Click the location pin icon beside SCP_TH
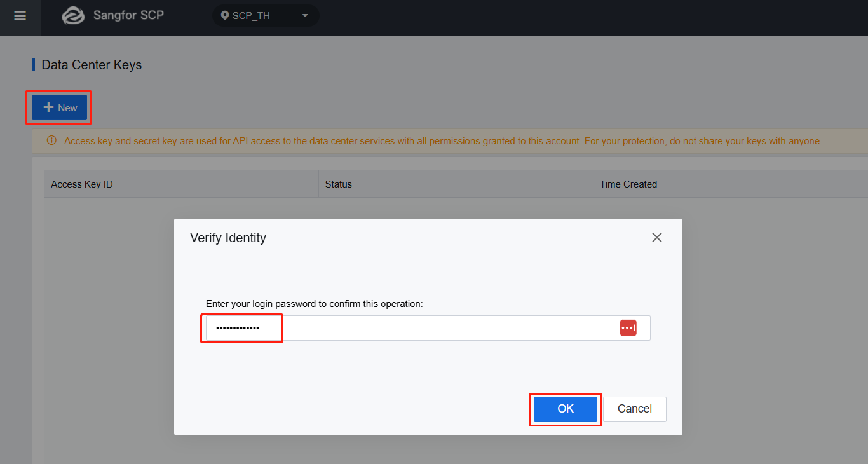The height and width of the screenshot is (464, 868). tap(224, 16)
